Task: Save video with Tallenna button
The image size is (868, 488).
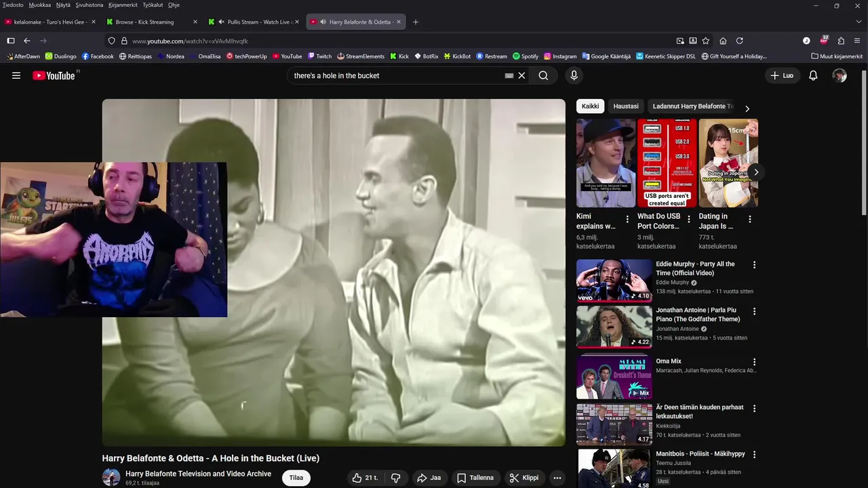Action: (475, 478)
